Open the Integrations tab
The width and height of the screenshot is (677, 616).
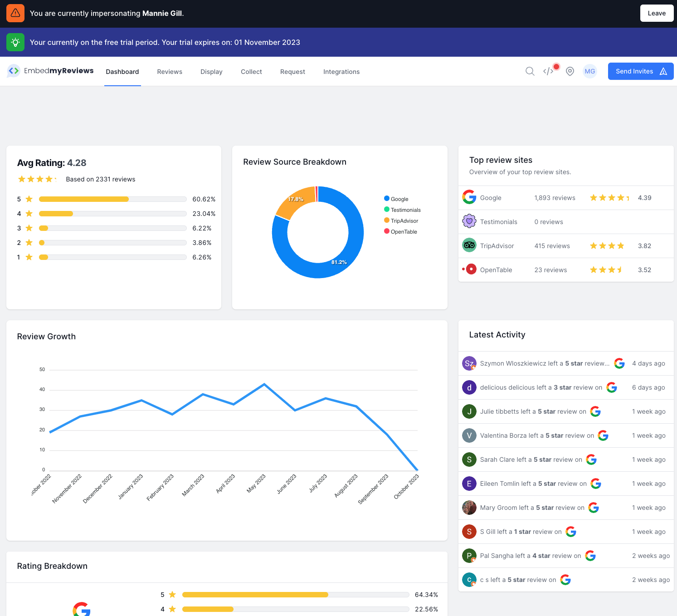coord(341,72)
